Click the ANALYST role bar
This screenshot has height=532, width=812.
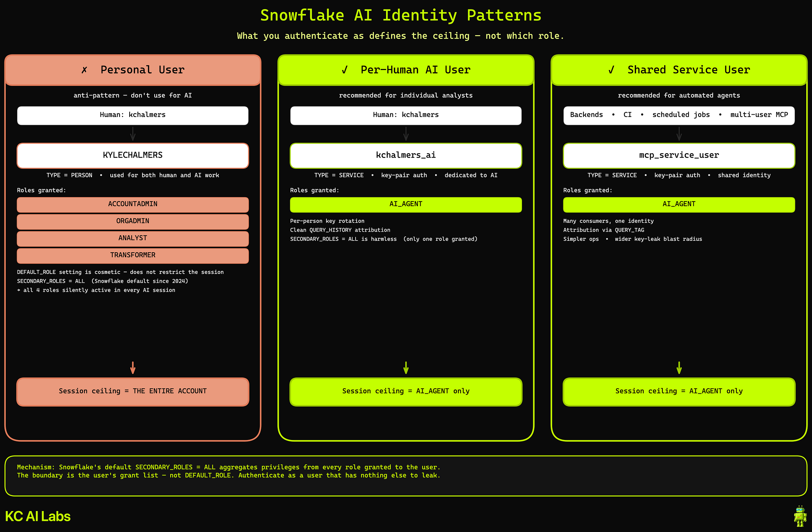[x=133, y=238]
